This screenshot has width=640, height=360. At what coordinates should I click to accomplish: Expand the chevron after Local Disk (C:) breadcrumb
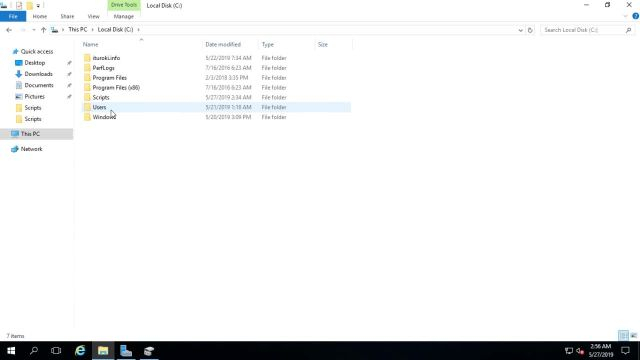[x=138, y=30]
